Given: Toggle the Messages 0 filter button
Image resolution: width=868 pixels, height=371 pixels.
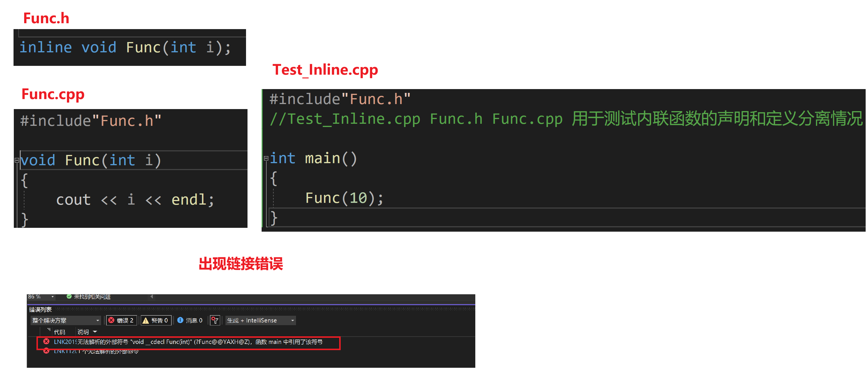Looking at the screenshot, I should click(x=190, y=320).
